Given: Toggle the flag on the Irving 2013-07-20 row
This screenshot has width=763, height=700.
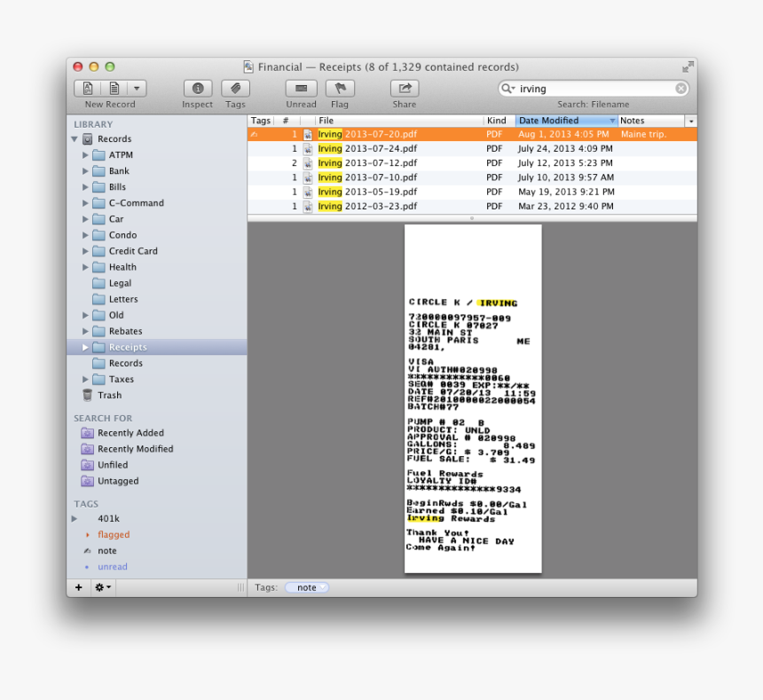Looking at the screenshot, I should coord(257,134).
